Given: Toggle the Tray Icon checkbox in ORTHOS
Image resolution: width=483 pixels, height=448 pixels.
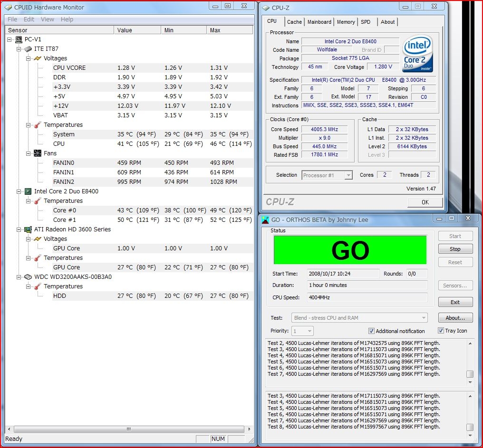Looking at the screenshot, I should click(x=441, y=331).
